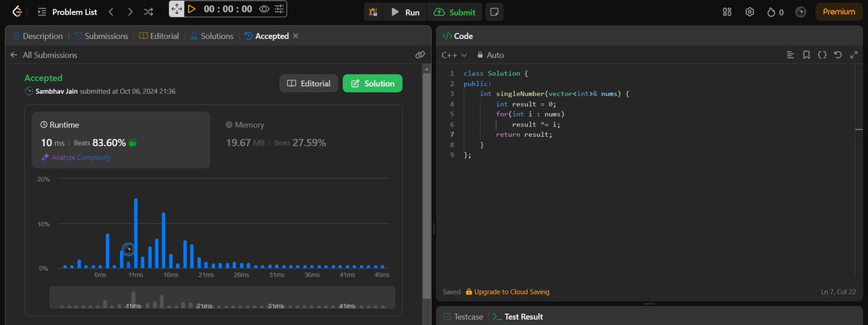Screen dimensions: 868x325
Task: Open Sambhav Jain's profile link
Action: [x=56, y=91]
